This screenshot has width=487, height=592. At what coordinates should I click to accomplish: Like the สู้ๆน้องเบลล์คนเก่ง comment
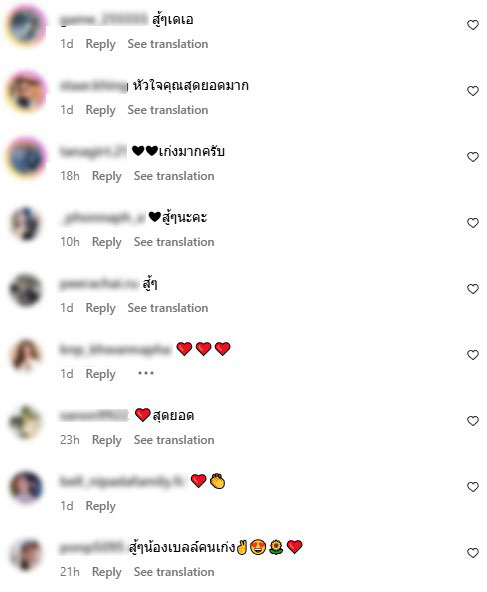pos(473,553)
